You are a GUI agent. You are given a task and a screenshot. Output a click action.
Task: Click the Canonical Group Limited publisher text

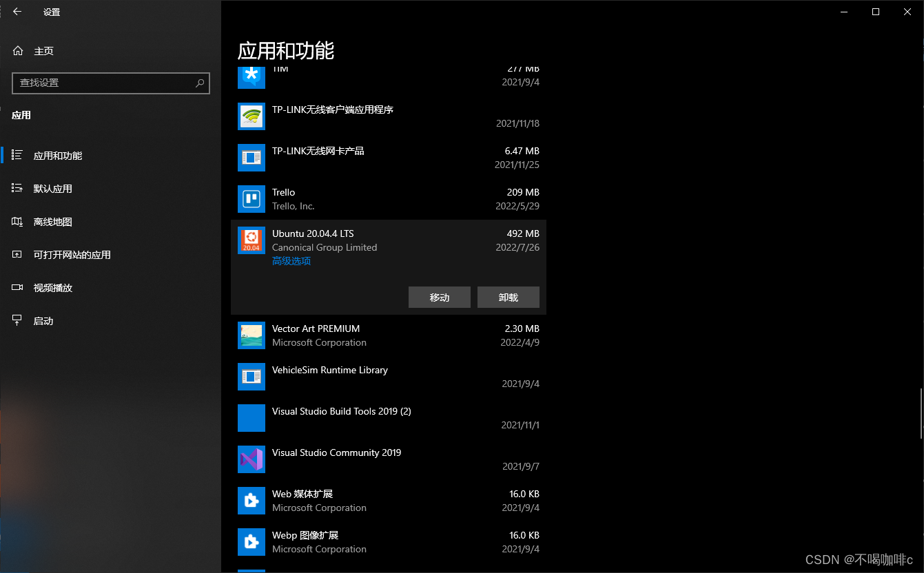click(325, 247)
